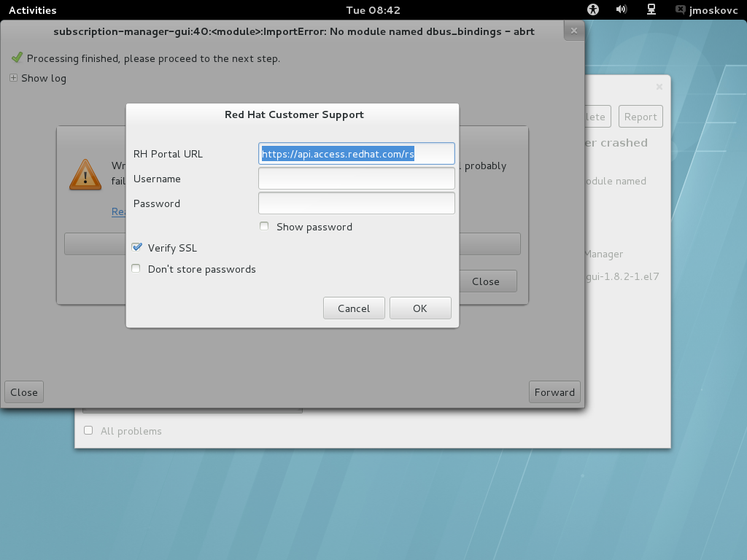Click the 'Processing finished' status text
This screenshot has height=560, width=747.
(153, 58)
